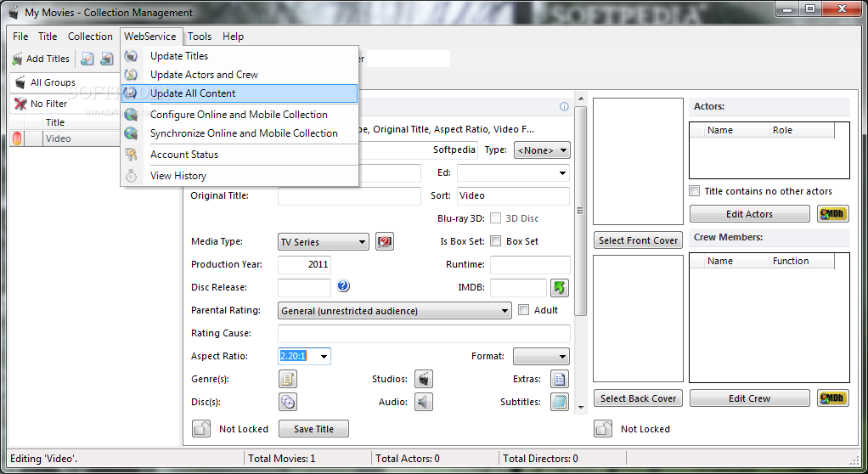Click the icon next to Media Type dropdown
Viewport: 868px width, 474px height.
[385, 241]
